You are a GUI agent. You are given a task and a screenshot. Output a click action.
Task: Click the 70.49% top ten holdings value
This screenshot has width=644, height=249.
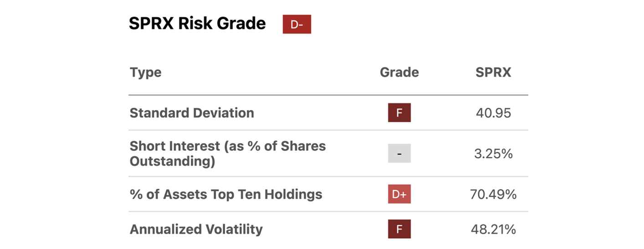tap(493, 194)
